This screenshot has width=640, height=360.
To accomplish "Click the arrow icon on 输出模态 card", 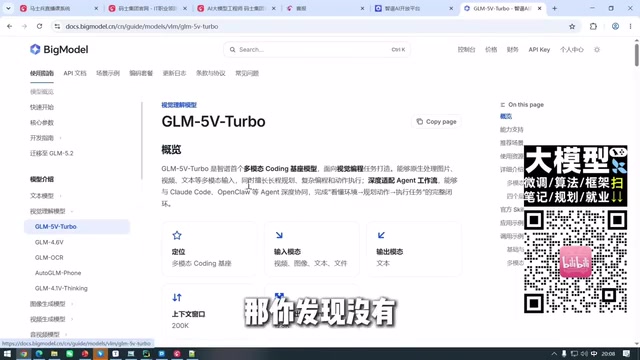I will [x=381, y=235].
